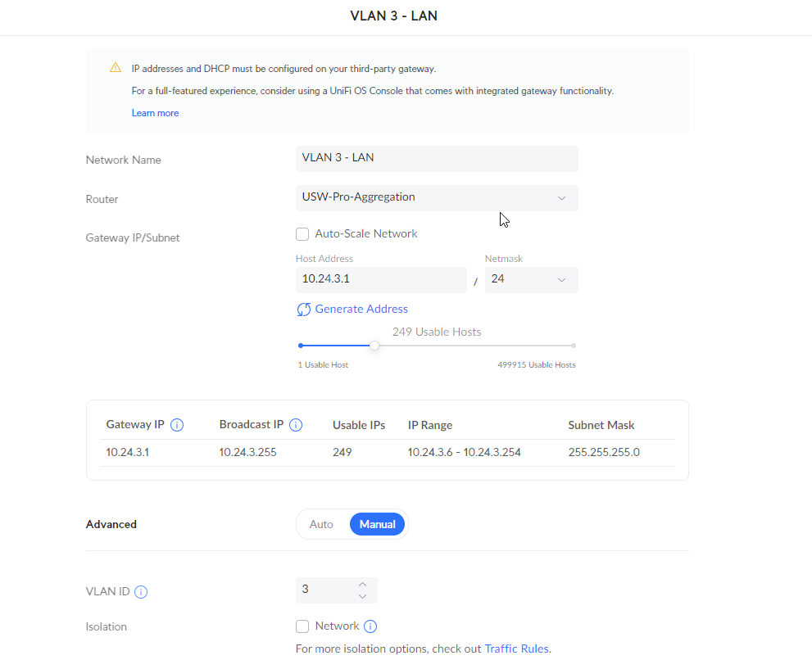Open the Learn more link

click(155, 113)
